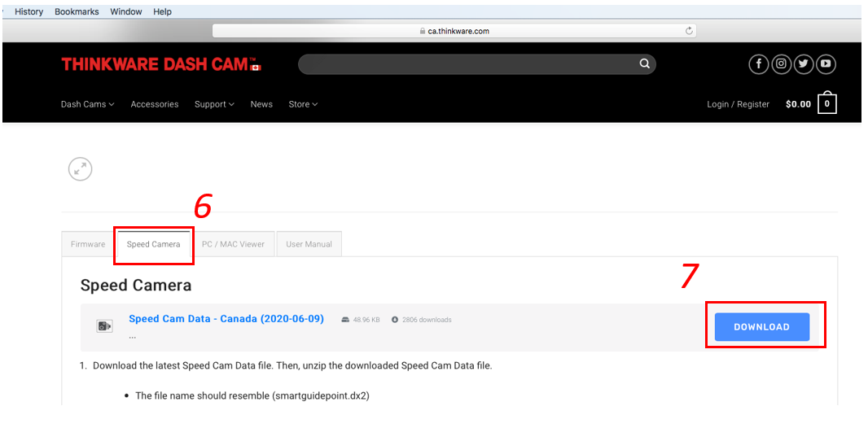Click the smartguidepoint.dx2 file name text
This screenshot has width=868, height=428.
pos(321,396)
